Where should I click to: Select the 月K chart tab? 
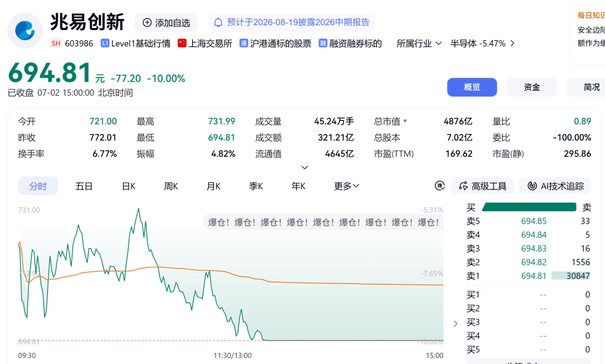point(213,186)
